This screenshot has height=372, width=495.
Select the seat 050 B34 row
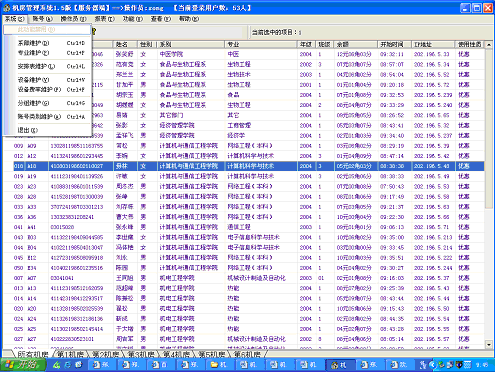[244, 268]
